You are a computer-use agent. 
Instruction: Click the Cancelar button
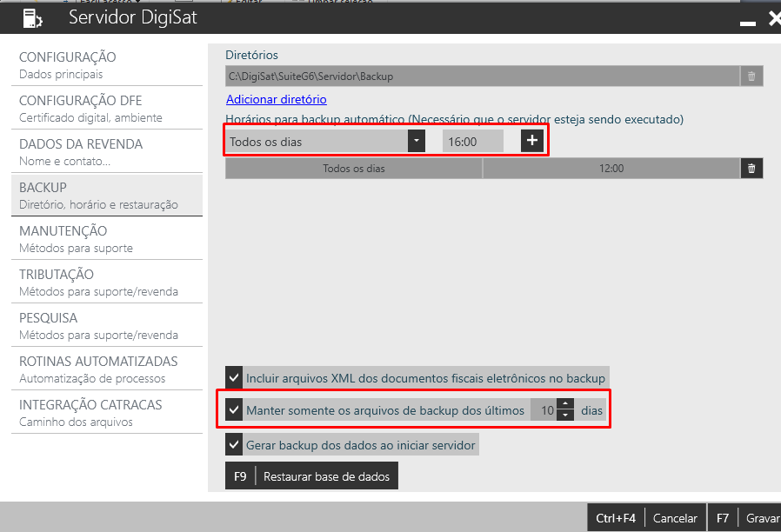[x=646, y=518]
